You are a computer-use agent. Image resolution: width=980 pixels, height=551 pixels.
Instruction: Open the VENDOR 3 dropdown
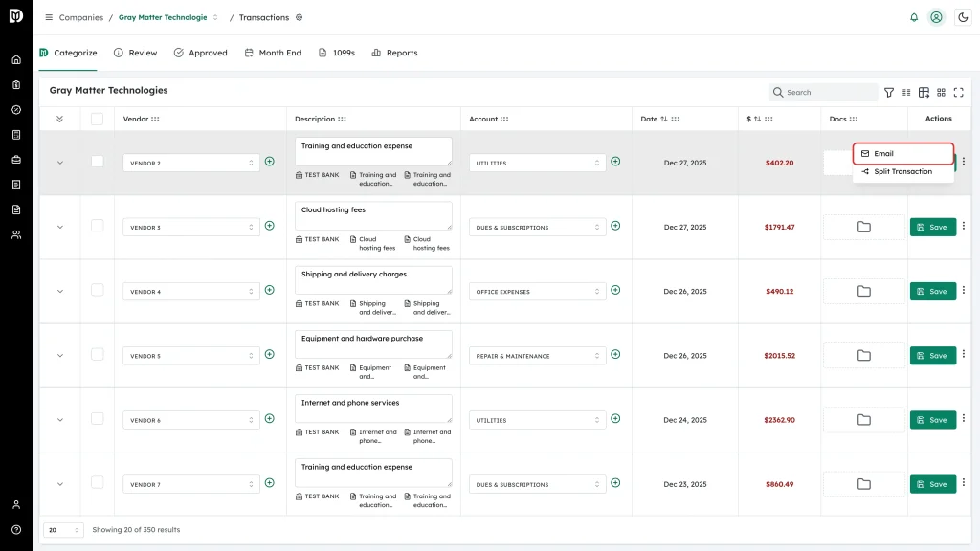191,228
